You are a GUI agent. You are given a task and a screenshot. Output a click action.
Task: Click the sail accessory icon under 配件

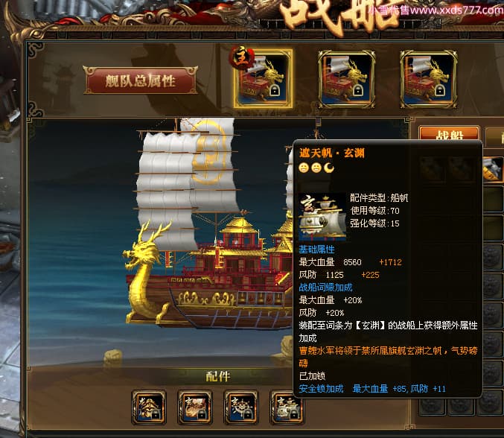286,407
